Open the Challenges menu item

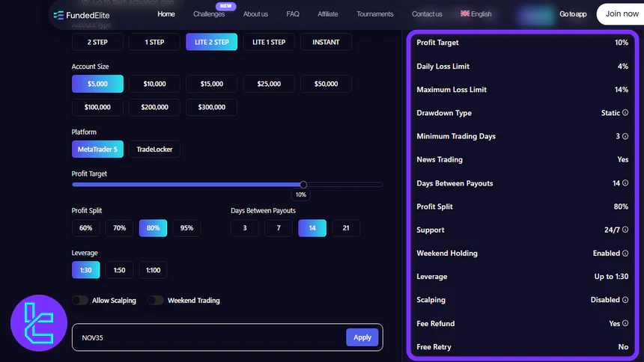coord(209,14)
